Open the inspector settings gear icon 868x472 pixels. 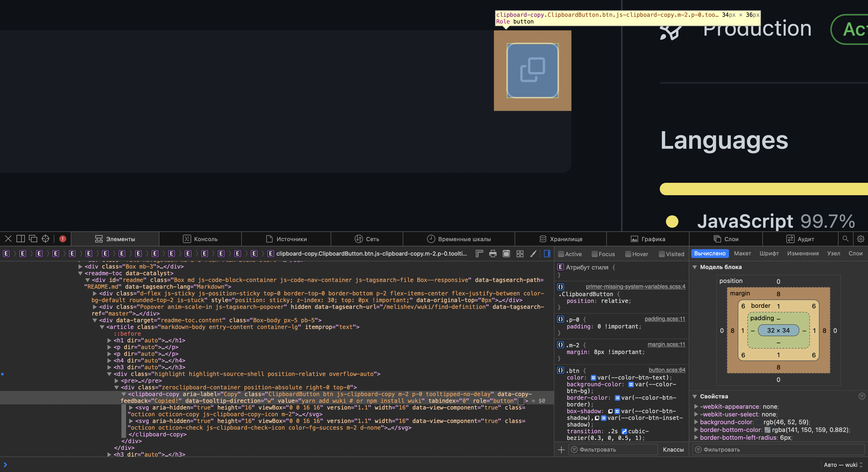click(x=860, y=239)
